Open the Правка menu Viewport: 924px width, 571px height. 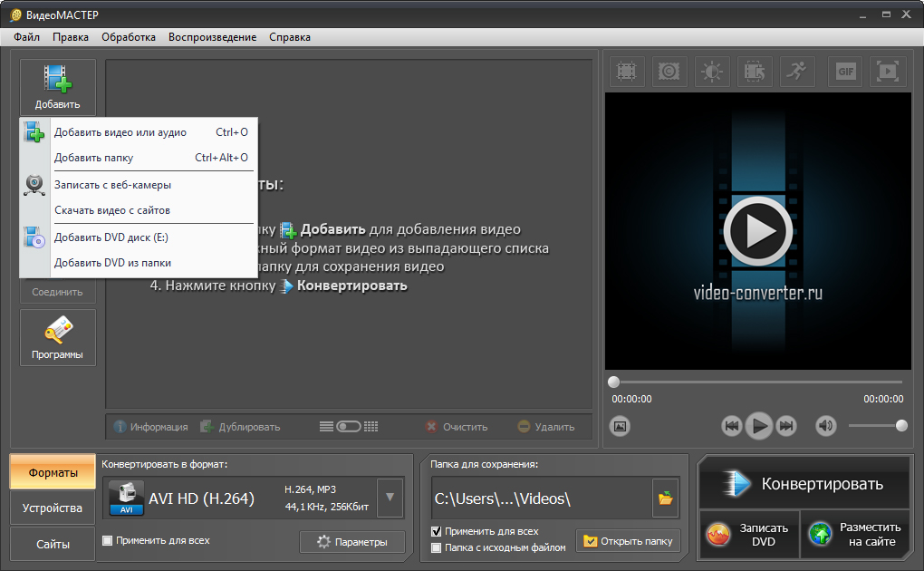click(70, 37)
